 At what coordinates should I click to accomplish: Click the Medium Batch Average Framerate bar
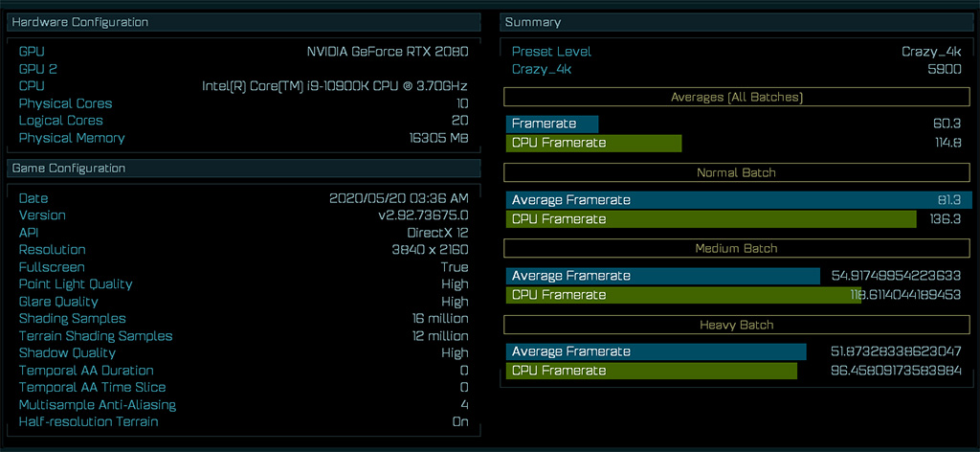click(662, 276)
